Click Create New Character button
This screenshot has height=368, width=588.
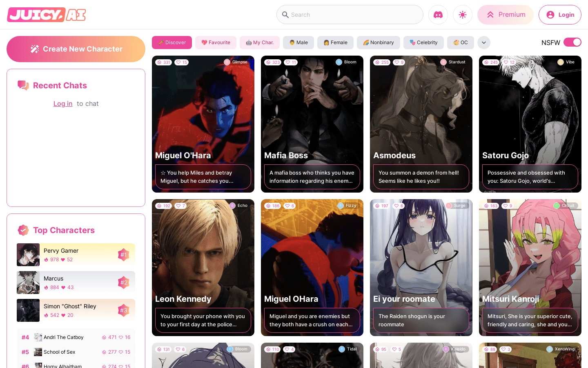pos(76,49)
